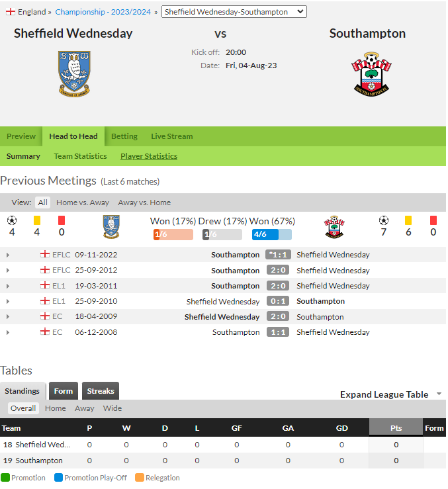The height and width of the screenshot is (489, 448).
Task: Click the large Sheffield Wednesday owl crest
Action: pyautogui.click(x=74, y=74)
